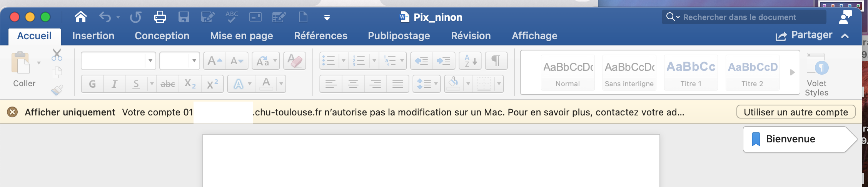Screen dimensions: 868x187
Task: Click the Print icon
Action: [x=160, y=17]
